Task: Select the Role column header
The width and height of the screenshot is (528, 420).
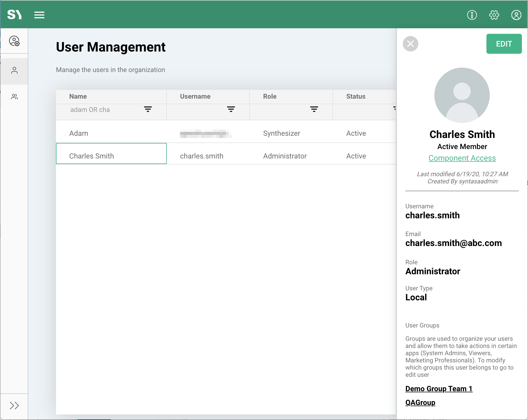Action: 269,96
